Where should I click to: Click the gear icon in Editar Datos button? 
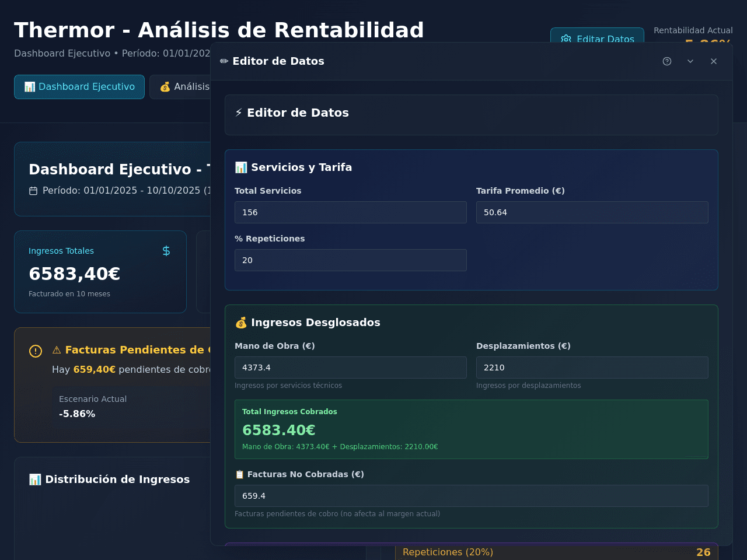[x=566, y=39]
